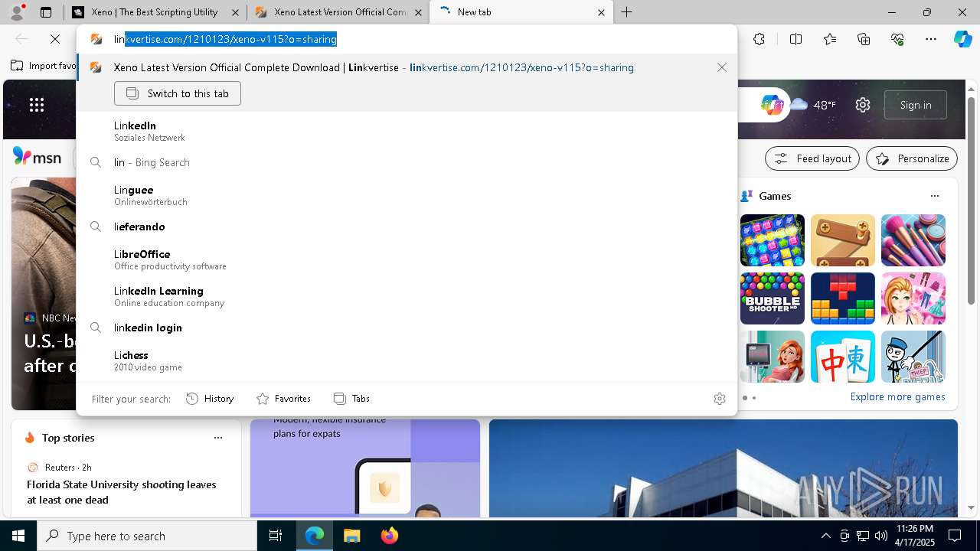The width and height of the screenshot is (980, 551).
Task: Read Florida State University shooting story
Action: tap(122, 492)
